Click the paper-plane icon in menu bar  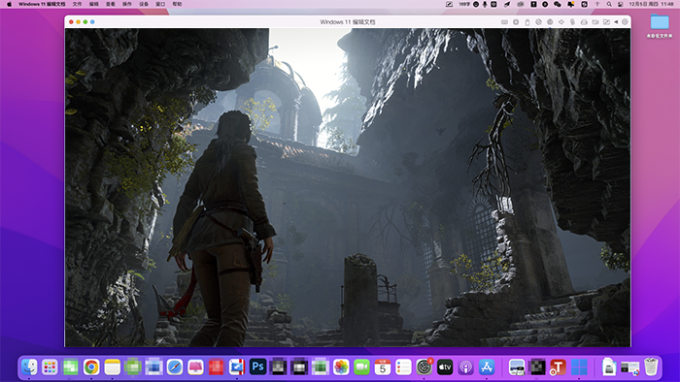507,4
